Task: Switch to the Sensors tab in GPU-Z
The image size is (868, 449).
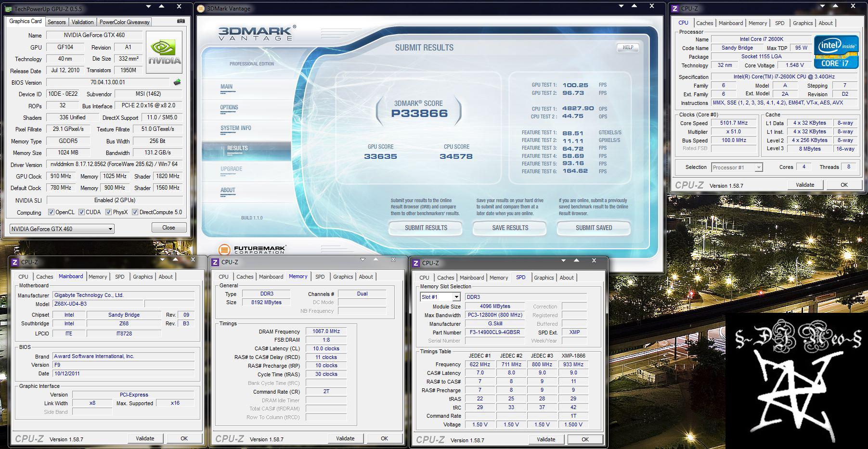Action: [56, 22]
